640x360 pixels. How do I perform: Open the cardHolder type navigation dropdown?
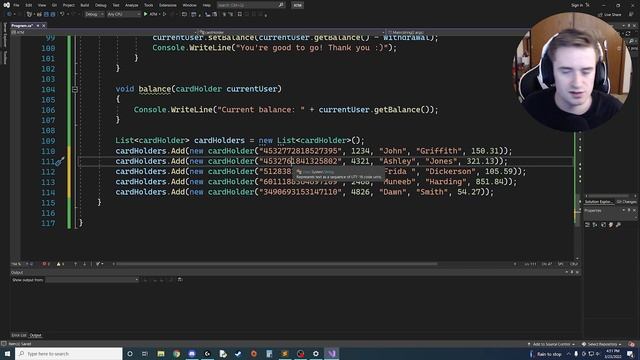click(x=291, y=32)
